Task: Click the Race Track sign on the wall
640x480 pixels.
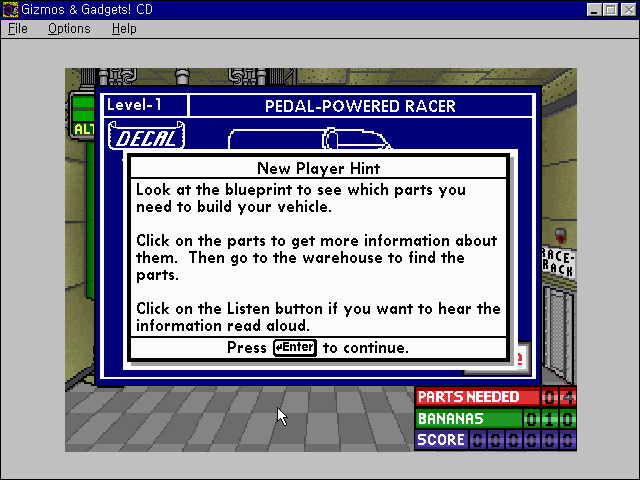Action: tap(559, 262)
